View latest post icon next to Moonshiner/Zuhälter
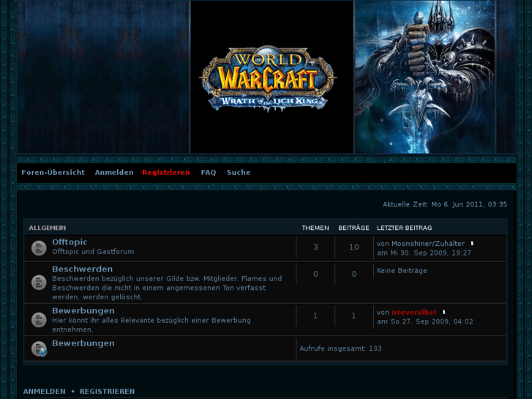Viewport: 532px width, 399px height. [471, 244]
